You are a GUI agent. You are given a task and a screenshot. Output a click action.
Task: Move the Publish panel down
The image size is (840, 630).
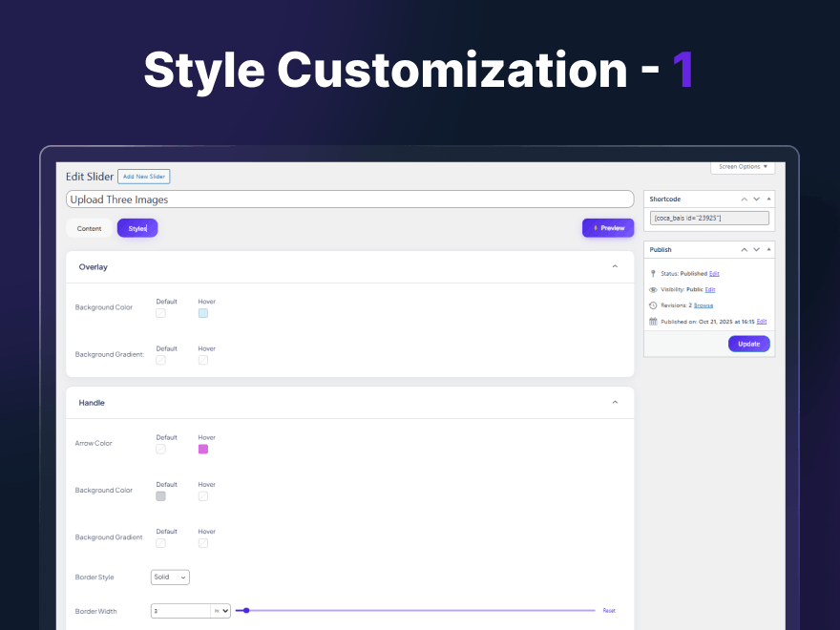pos(756,249)
